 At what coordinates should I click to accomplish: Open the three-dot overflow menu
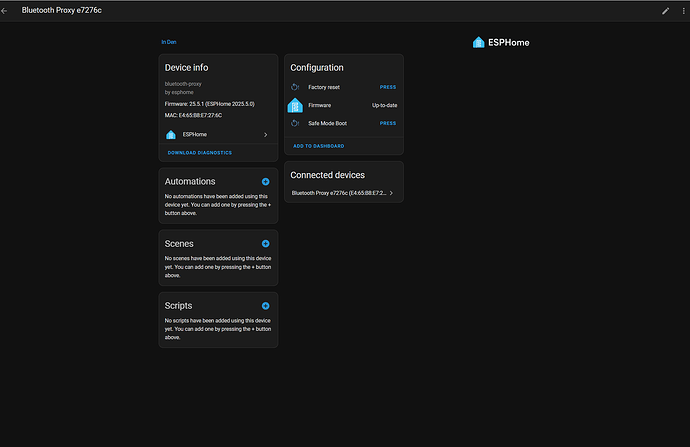(683, 11)
